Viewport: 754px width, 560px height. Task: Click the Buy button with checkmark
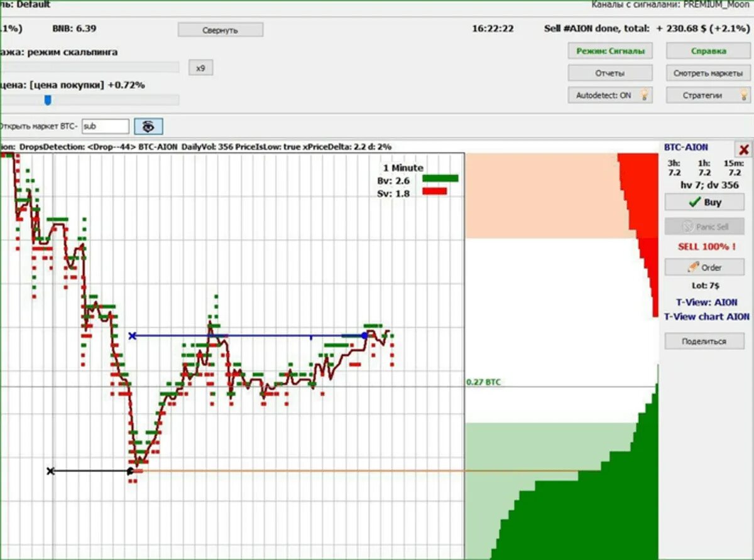(x=704, y=202)
